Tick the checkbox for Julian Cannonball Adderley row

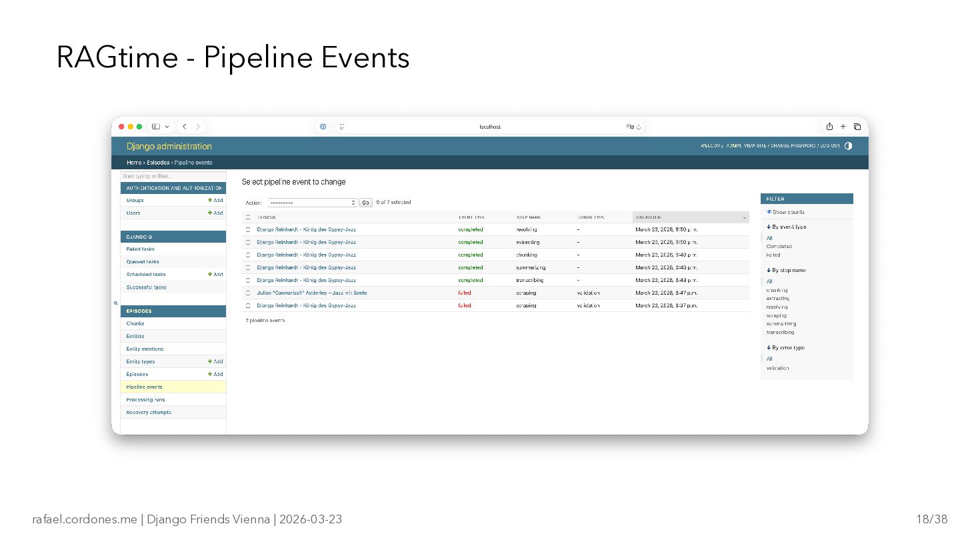[x=248, y=293]
